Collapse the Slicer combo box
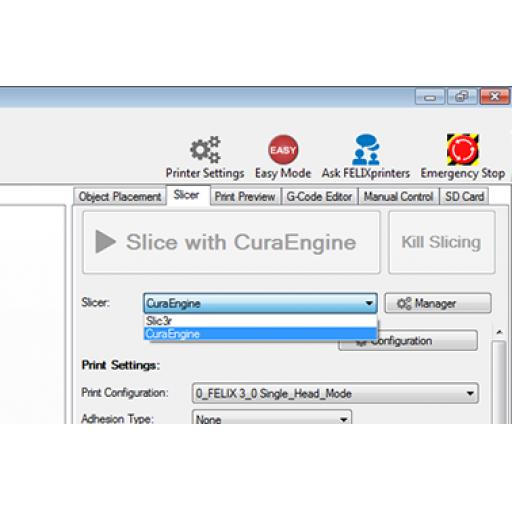This screenshot has height=512, width=512. pos(260,303)
